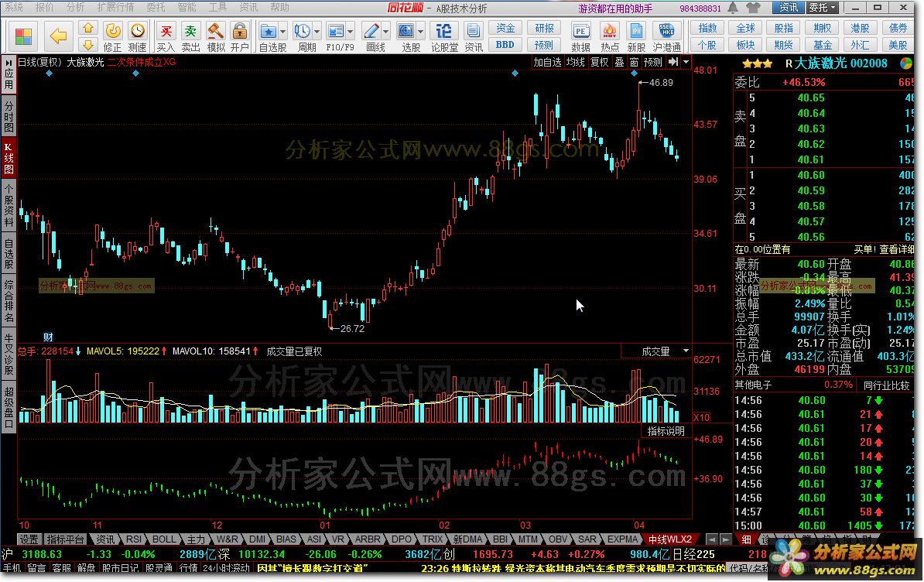Screen dimensions: 924x582
Task: Click the pie chart icon beside 002008
Action: (x=905, y=63)
